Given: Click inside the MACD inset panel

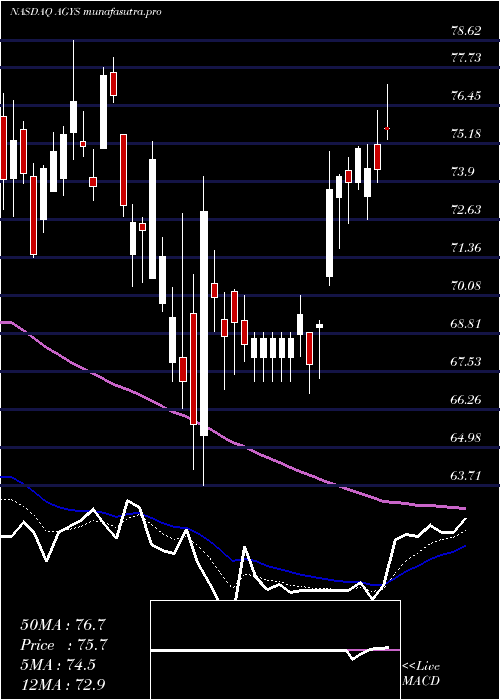Looking at the screenshot, I should [275, 650].
